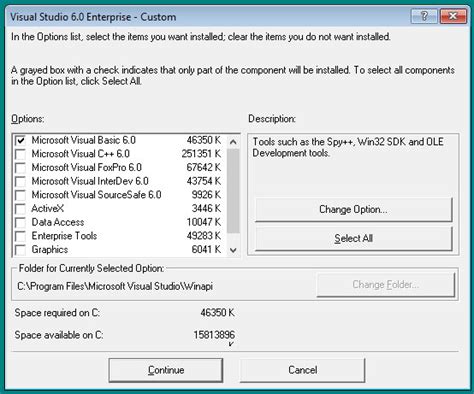Enable the Microsoft Visual FoxPro 6.0 checkbox

tap(20, 168)
